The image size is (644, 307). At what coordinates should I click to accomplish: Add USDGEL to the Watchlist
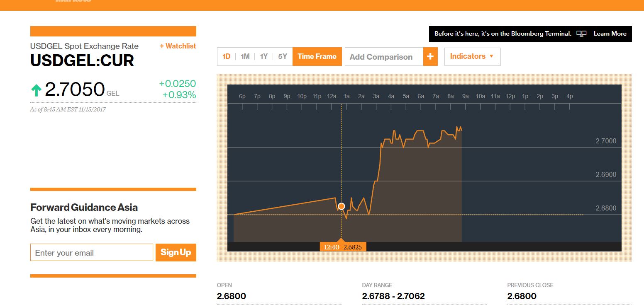pos(178,46)
